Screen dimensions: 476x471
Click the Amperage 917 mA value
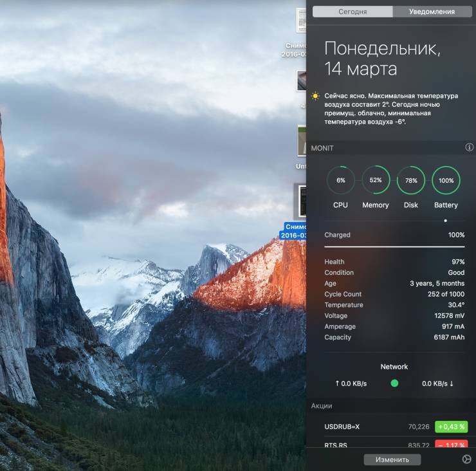tap(453, 326)
